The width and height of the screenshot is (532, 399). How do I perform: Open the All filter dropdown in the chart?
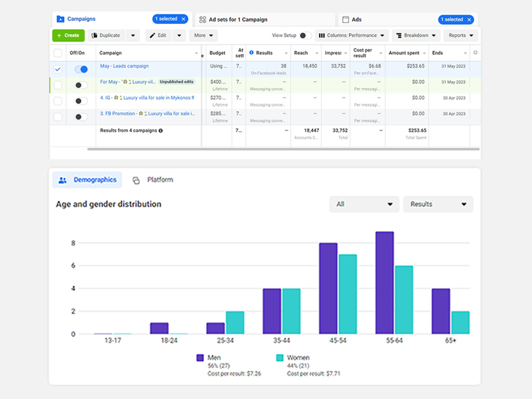pos(364,204)
